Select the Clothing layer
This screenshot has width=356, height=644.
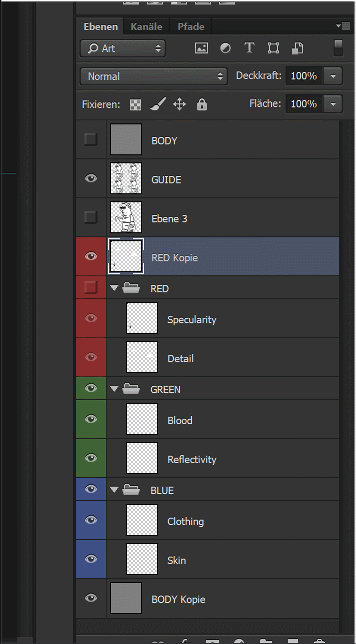point(185,521)
